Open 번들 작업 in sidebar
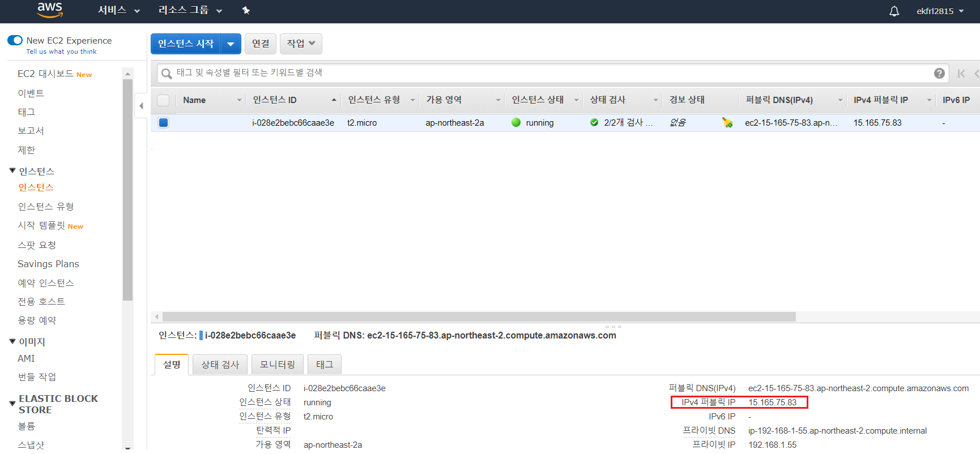The image size is (980, 454). click(37, 377)
